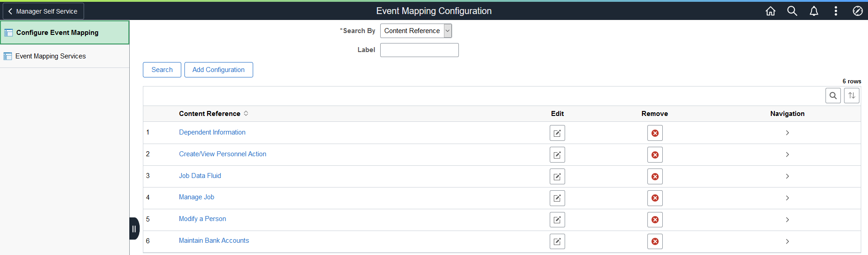The width and height of the screenshot is (868, 255).
Task: Edit the Job Data Fluid row
Action: click(557, 177)
